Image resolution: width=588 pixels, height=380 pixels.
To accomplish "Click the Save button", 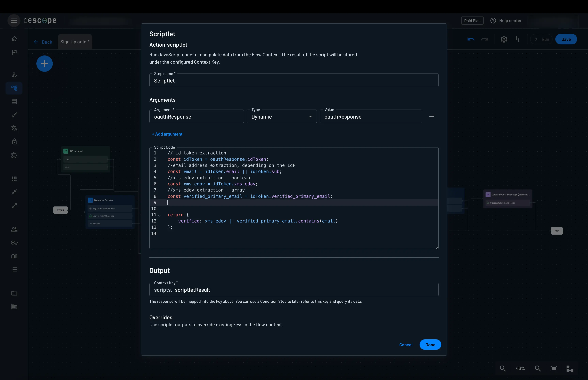I will (566, 39).
